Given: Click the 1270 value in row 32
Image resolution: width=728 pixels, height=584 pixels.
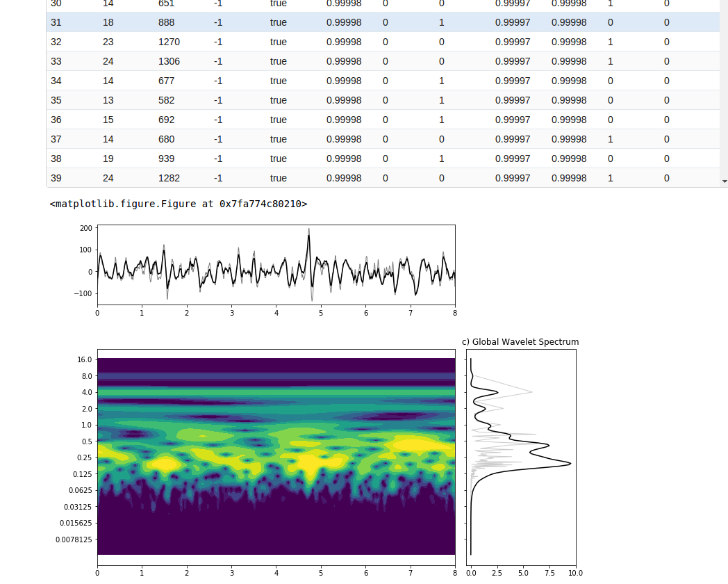Looking at the screenshot, I should click(x=169, y=42).
